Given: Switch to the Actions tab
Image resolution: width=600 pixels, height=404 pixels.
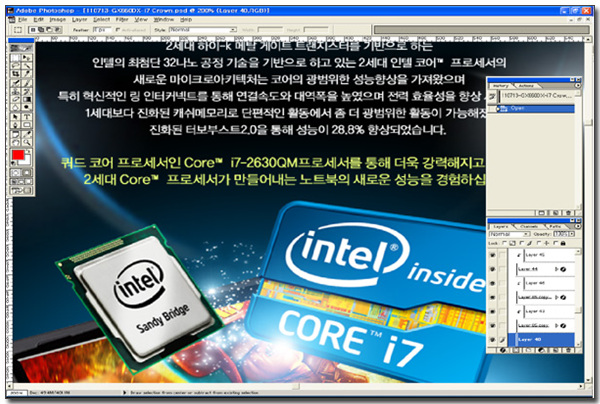Looking at the screenshot, I should (526, 86).
